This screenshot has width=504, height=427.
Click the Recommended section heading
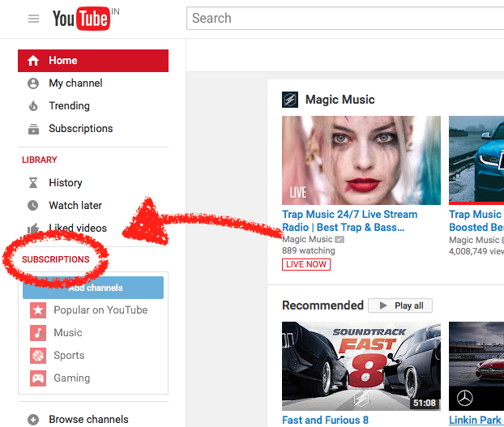tap(322, 305)
